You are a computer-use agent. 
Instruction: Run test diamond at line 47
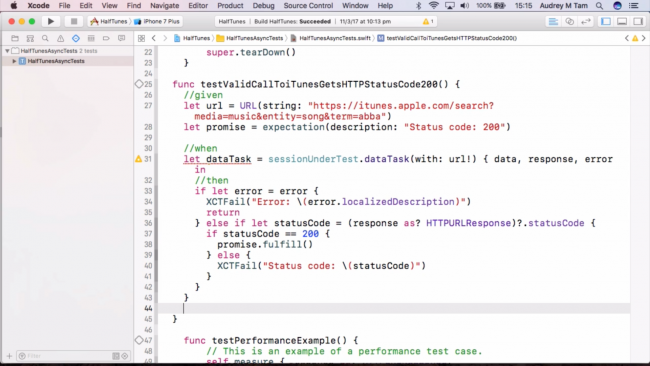139,340
